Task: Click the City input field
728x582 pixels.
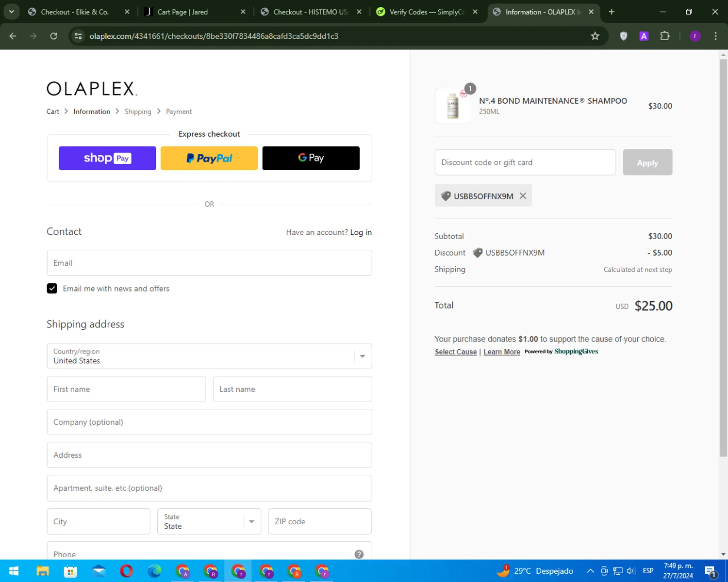Action: (x=99, y=521)
